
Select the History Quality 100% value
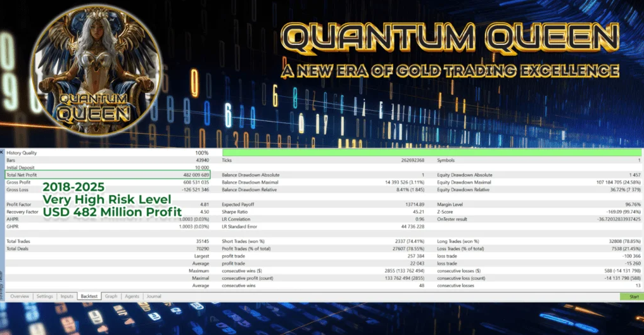click(201, 153)
